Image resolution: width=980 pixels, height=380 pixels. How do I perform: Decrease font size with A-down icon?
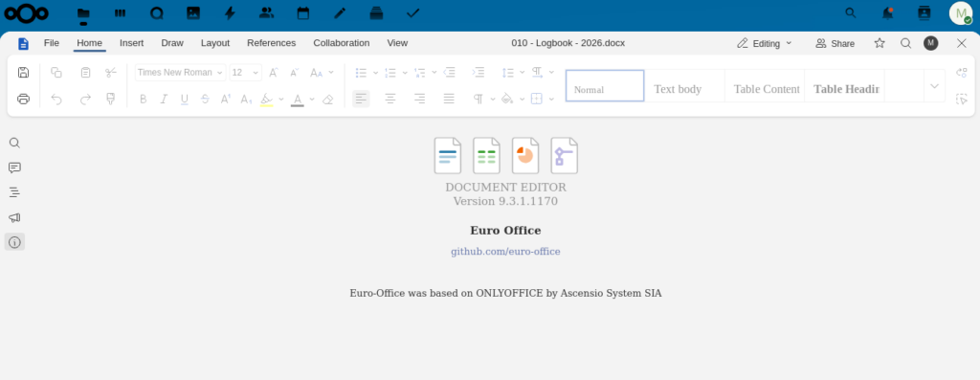[295, 73]
